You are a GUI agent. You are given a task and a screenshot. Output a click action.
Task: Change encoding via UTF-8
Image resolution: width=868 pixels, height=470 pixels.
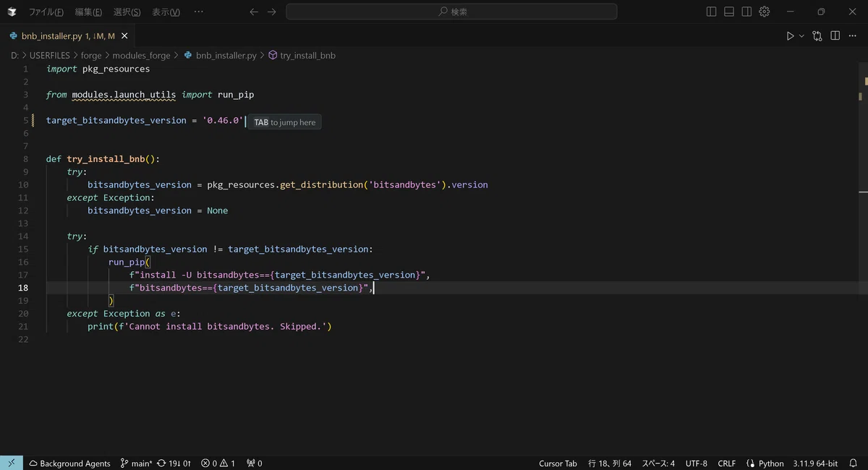tap(696, 463)
